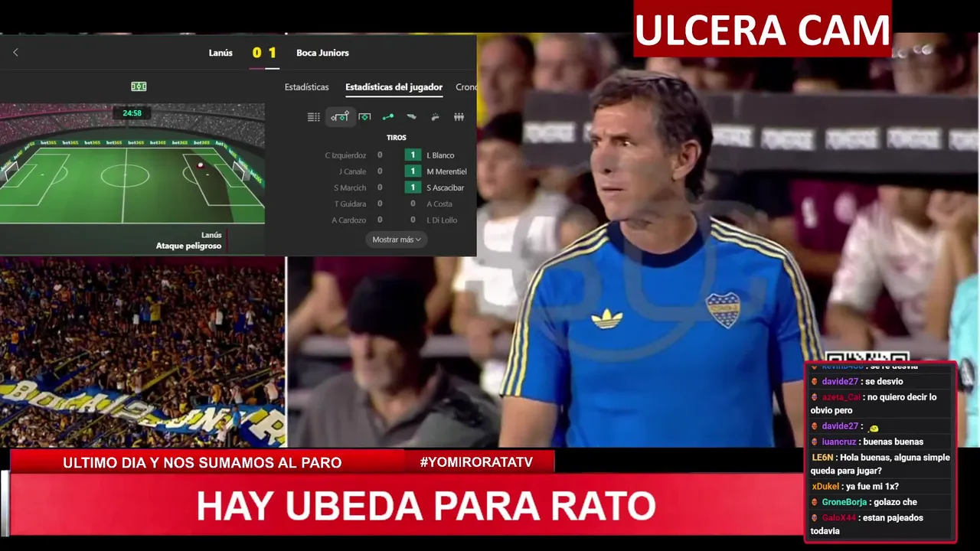Open the Estadísticas del jugador tab

[394, 87]
